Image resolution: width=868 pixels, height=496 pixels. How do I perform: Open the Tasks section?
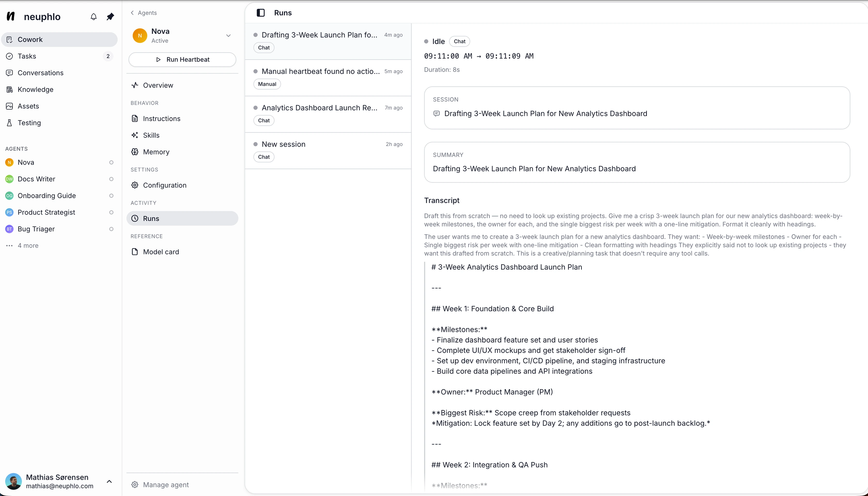[59, 56]
